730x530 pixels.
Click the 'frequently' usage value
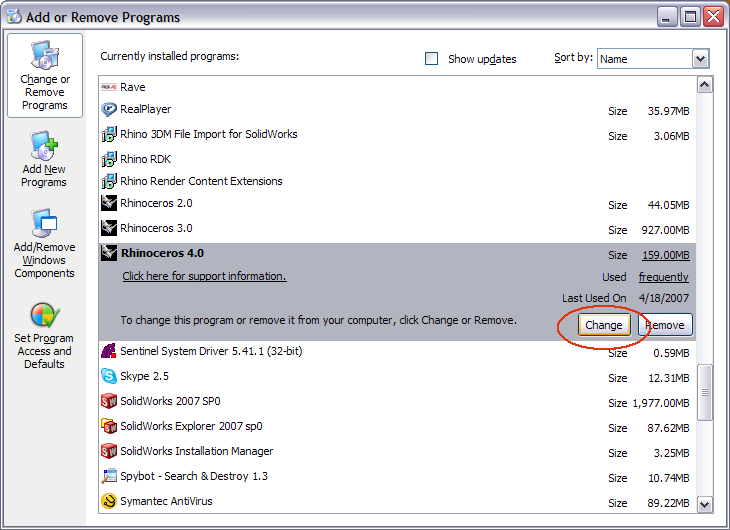tap(663, 277)
